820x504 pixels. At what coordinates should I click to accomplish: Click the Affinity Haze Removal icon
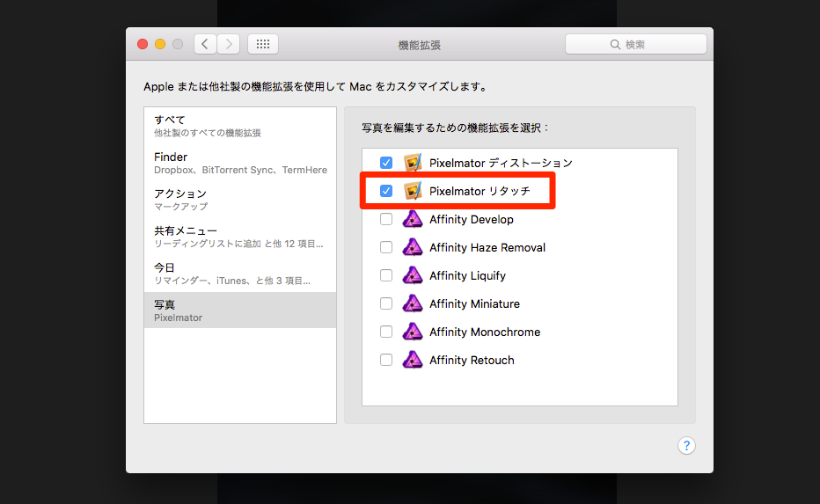[x=413, y=247]
